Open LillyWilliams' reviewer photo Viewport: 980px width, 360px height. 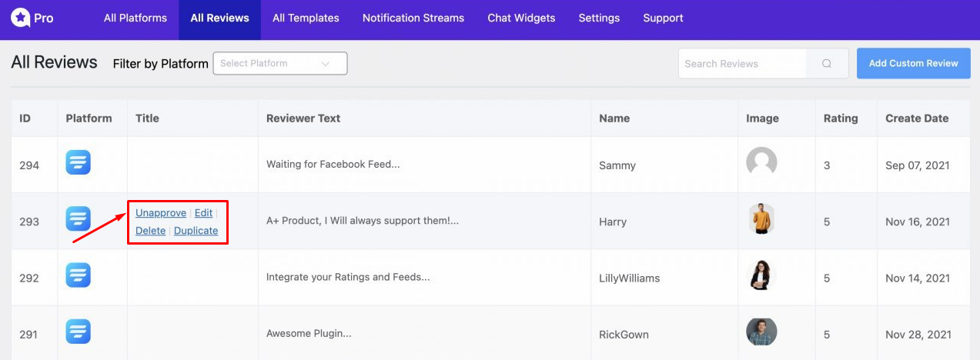click(761, 275)
